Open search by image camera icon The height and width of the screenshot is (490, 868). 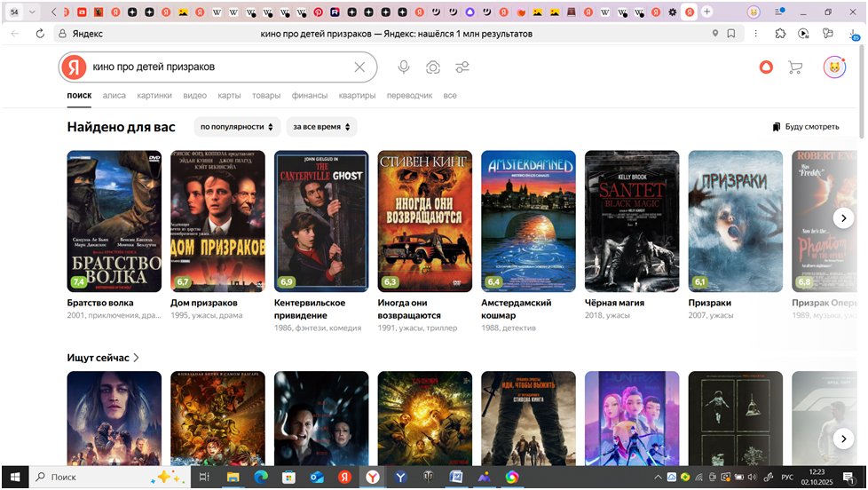[x=433, y=67]
